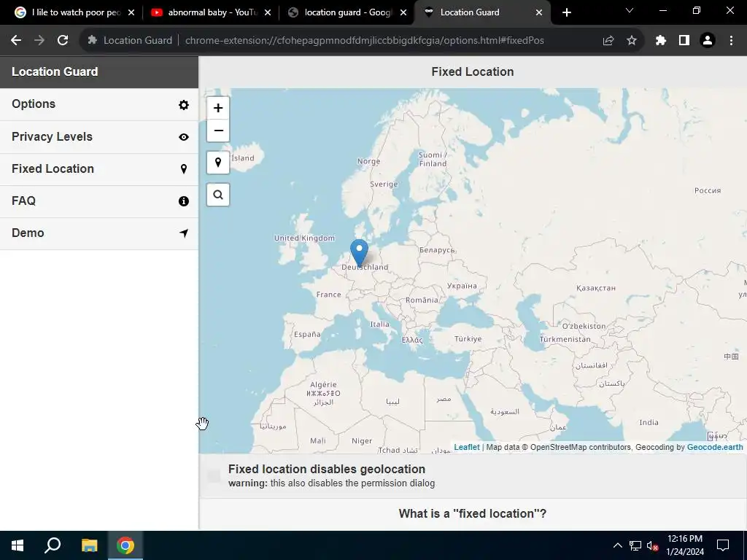Viewport: 747px width, 560px height.
Task: Click the address bar URL
Action: pos(365,41)
